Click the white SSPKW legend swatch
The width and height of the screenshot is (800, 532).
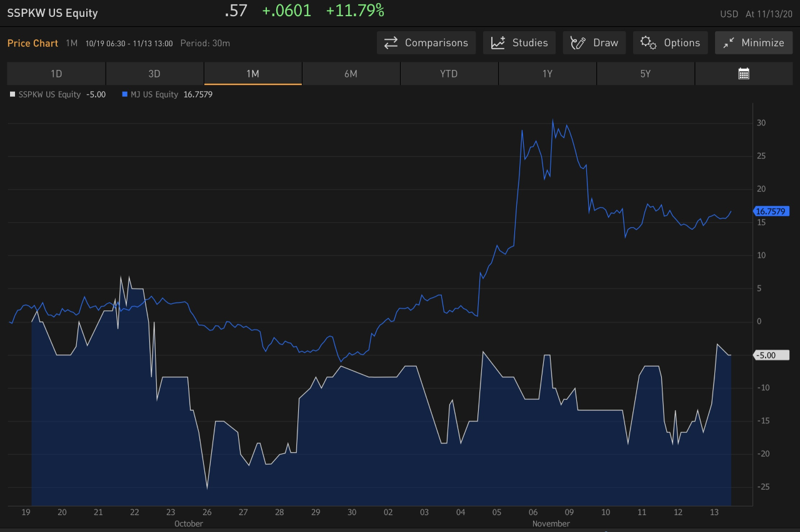click(13, 95)
